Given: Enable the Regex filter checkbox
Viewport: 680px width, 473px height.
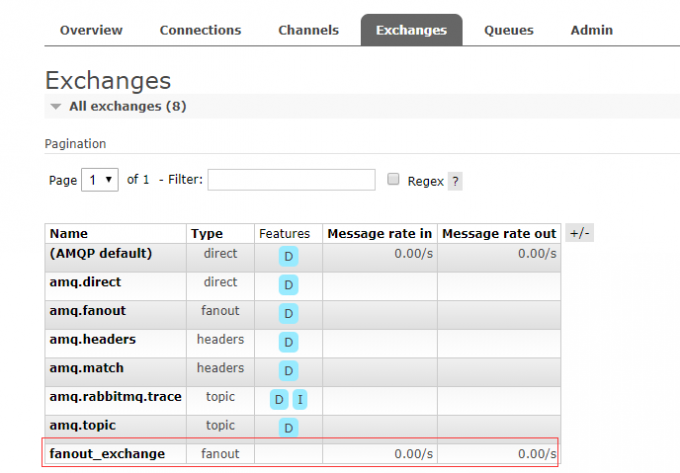Looking at the screenshot, I should [x=393, y=180].
